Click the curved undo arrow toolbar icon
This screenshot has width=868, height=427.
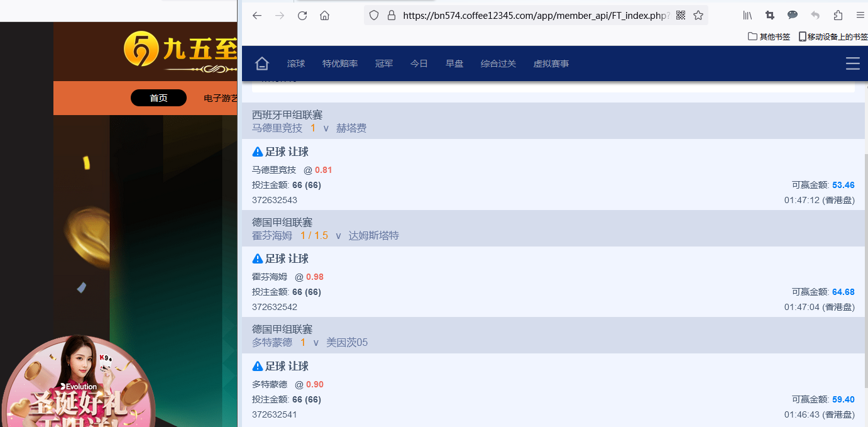(x=815, y=16)
